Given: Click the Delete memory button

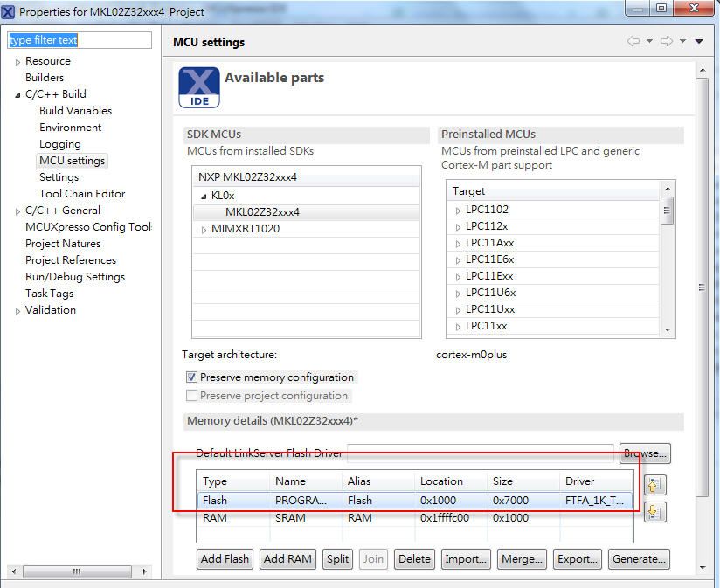Looking at the screenshot, I should click(414, 559).
